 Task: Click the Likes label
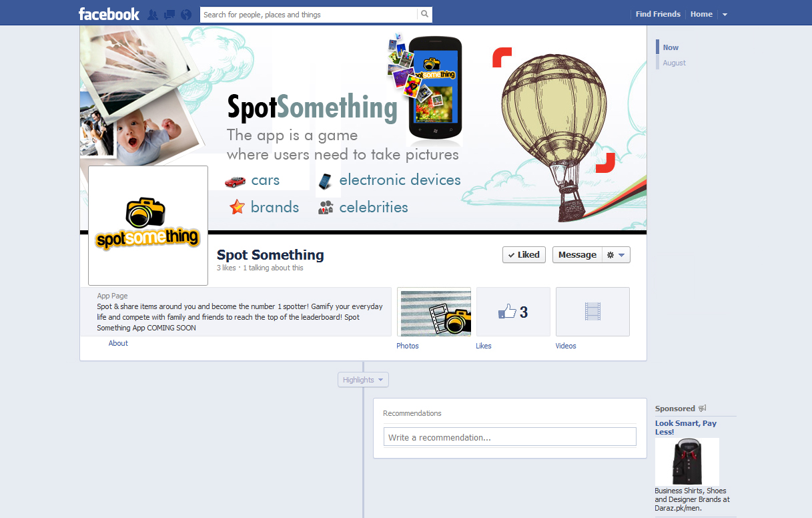pyautogui.click(x=484, y=346)
